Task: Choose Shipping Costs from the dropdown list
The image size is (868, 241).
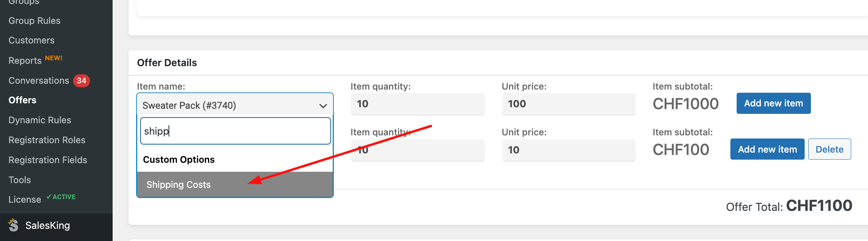Action: (x=235, y=184)
